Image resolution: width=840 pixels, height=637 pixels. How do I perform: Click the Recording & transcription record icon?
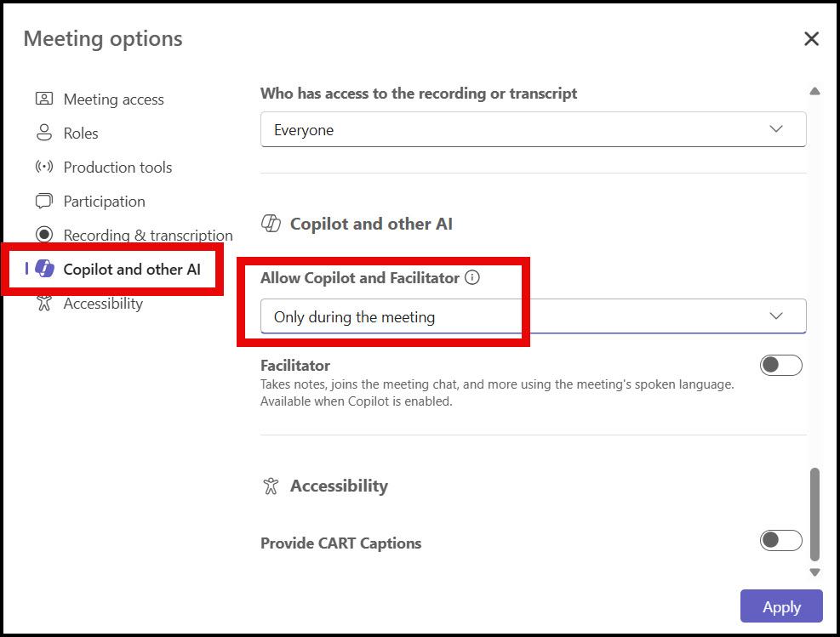44,235
